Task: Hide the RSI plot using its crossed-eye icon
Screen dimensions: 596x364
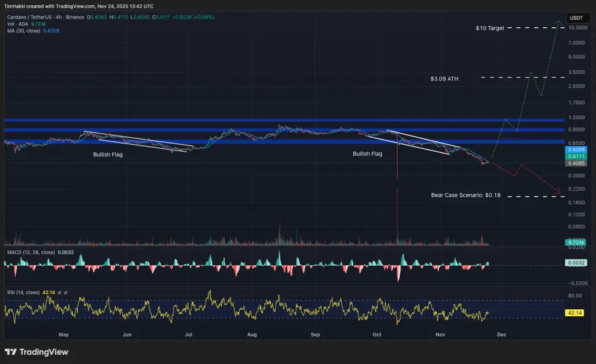Action: pyautogui.click(x=59, y=291)
